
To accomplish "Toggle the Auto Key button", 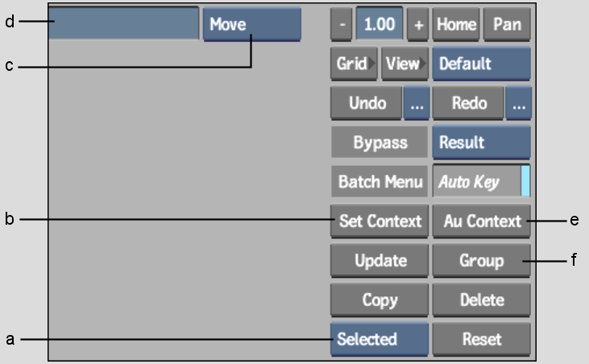I will coord(481,182).
